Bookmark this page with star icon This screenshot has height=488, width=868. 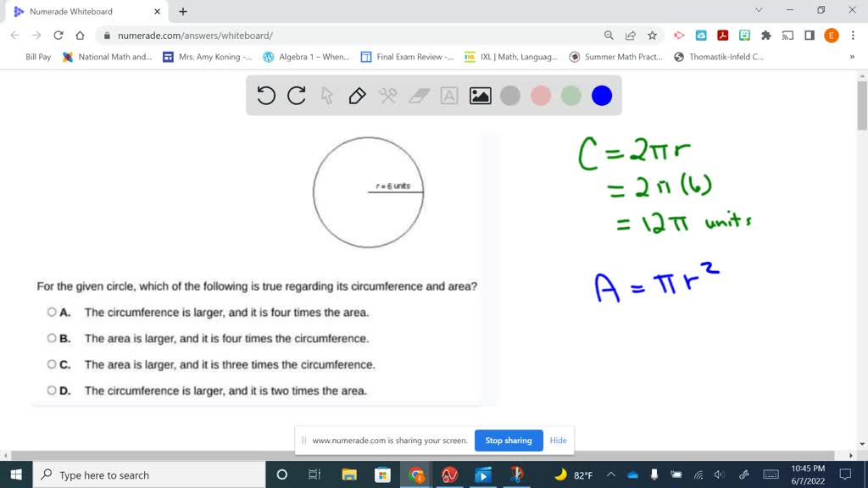tap(652, 36)
